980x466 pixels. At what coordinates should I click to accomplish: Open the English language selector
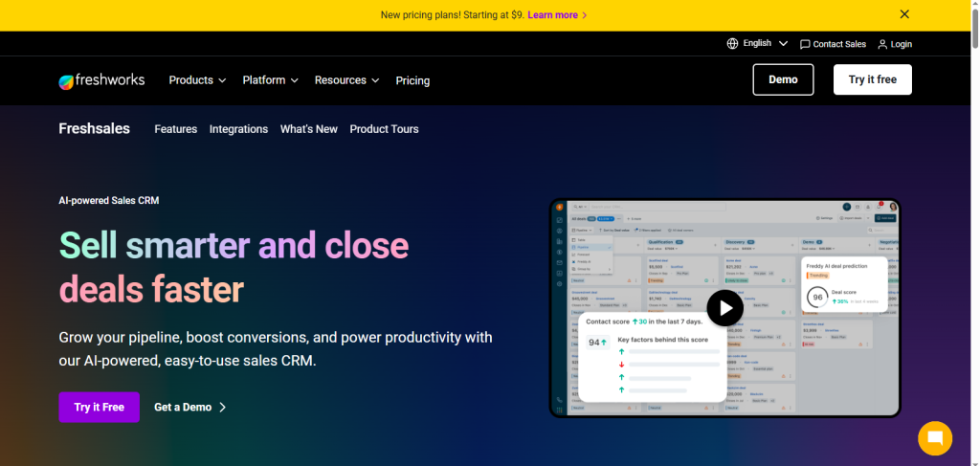[765, 44]
